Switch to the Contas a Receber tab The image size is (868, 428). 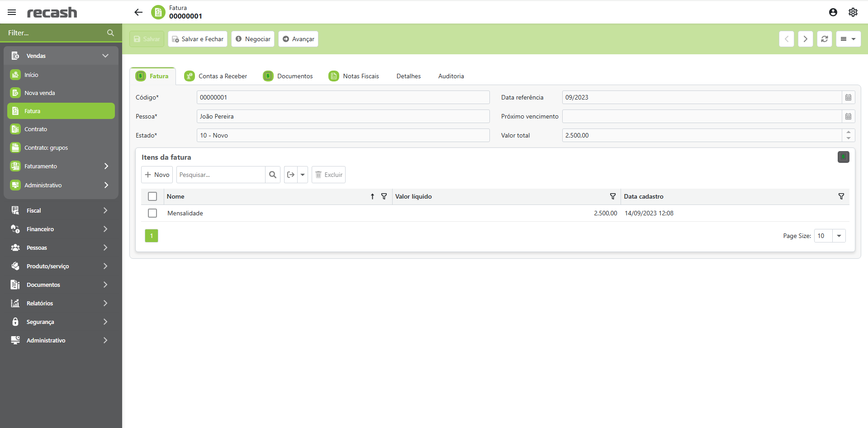point(216,76)
